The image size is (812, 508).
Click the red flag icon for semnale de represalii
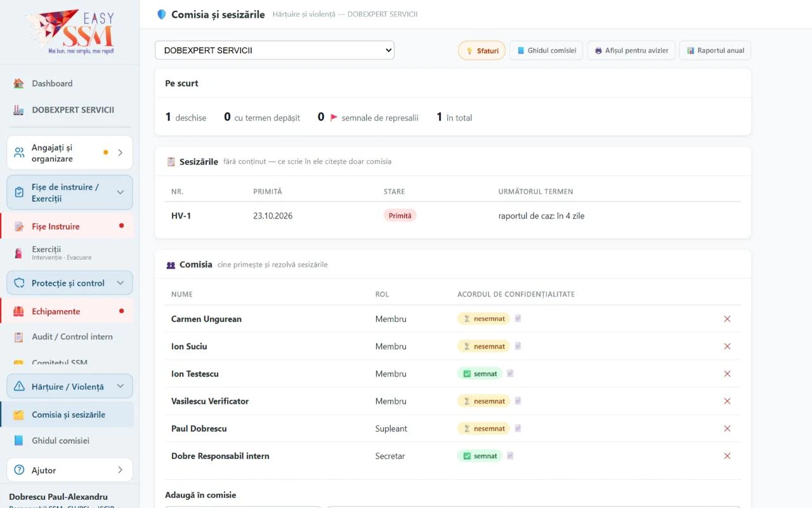click(x=334, y=117)
